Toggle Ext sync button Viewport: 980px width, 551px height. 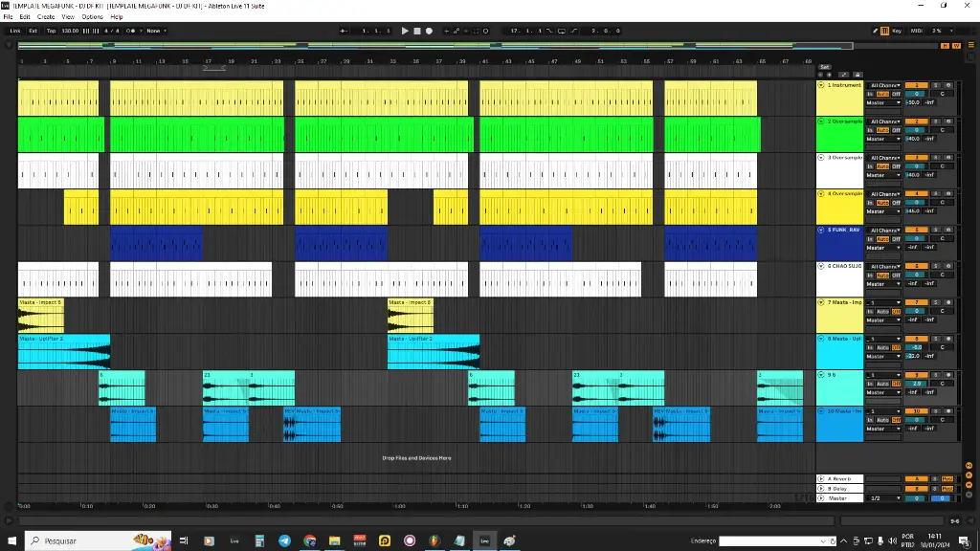point(33,31)
